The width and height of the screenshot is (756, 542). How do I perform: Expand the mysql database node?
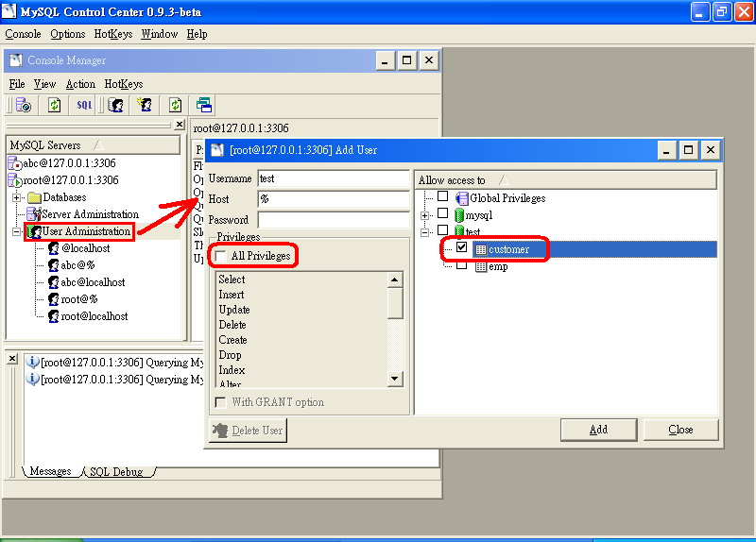(x=424, y=216)
